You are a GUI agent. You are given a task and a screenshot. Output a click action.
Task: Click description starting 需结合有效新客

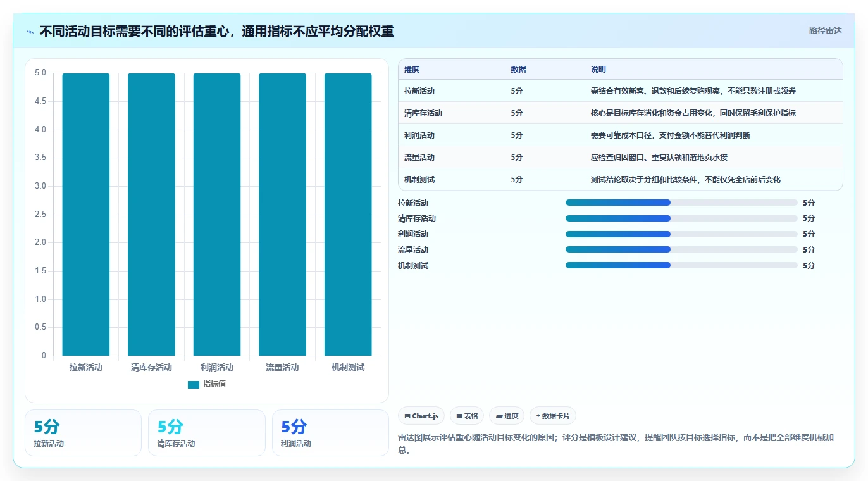(x=693, y=91)
